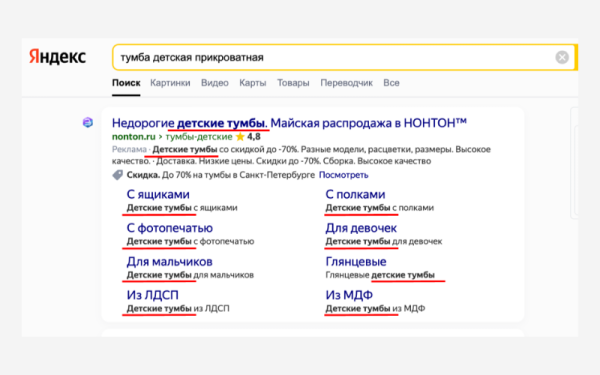Click the description Детские тумбы из ЛДСП

click(x=178, y=308)
